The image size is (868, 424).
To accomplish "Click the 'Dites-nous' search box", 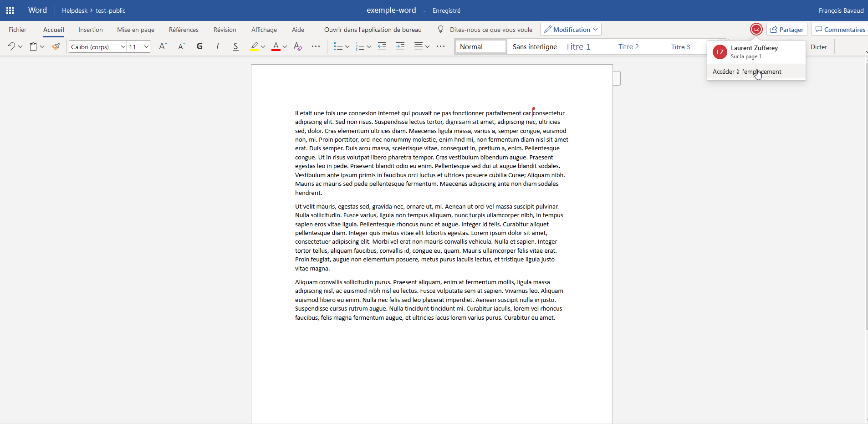I will pos(490,30).
